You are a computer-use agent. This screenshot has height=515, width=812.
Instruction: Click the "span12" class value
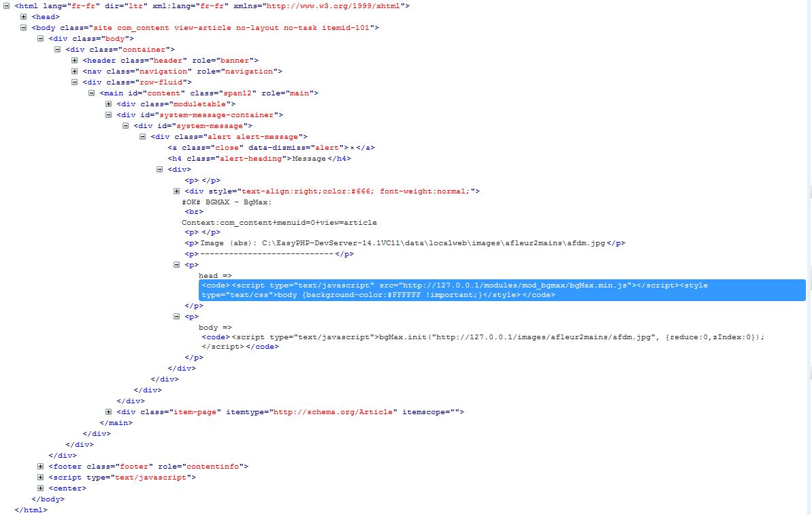pyautogui.click(x=238, y=93)
